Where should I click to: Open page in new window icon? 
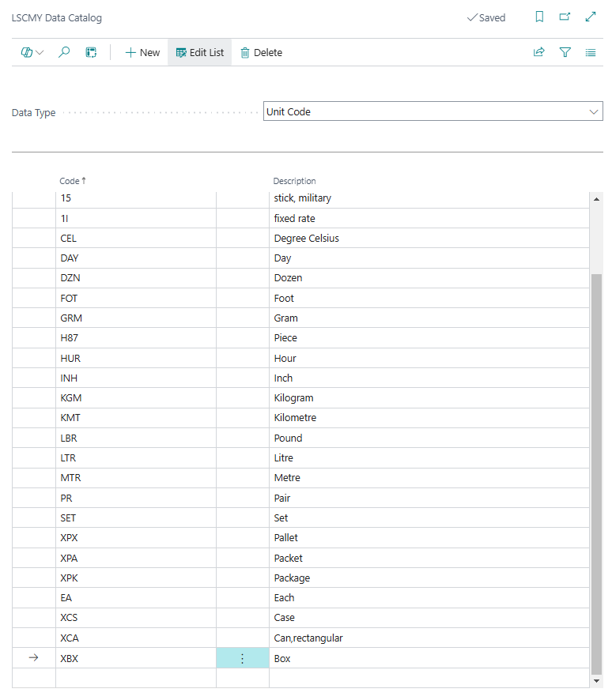pyautogui.click(x=565, y=17)
